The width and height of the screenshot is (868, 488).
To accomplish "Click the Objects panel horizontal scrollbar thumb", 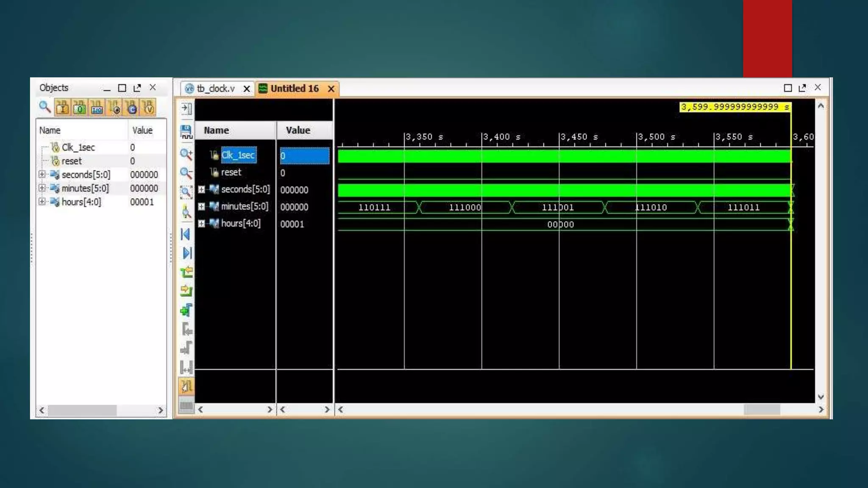I will 82,410.
